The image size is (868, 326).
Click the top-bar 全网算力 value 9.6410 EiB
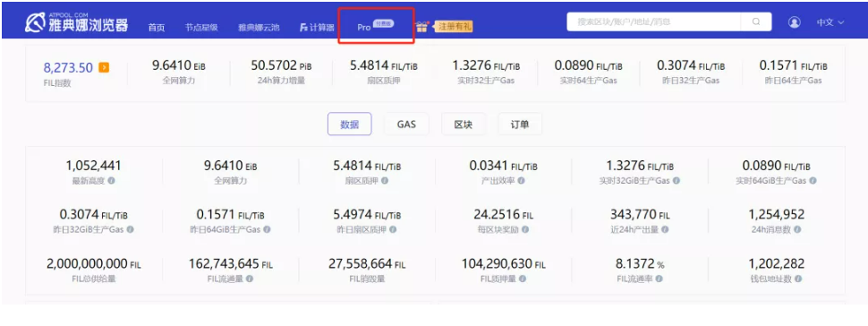[179, 66]
